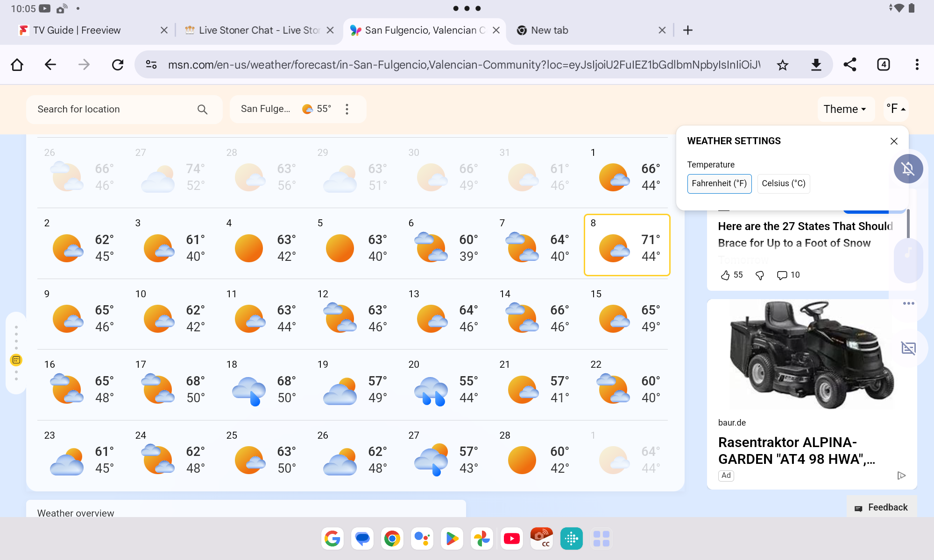Open 27 States snow article headline
The width and height of the screenshot is (934, 560).
pos(805,235)
